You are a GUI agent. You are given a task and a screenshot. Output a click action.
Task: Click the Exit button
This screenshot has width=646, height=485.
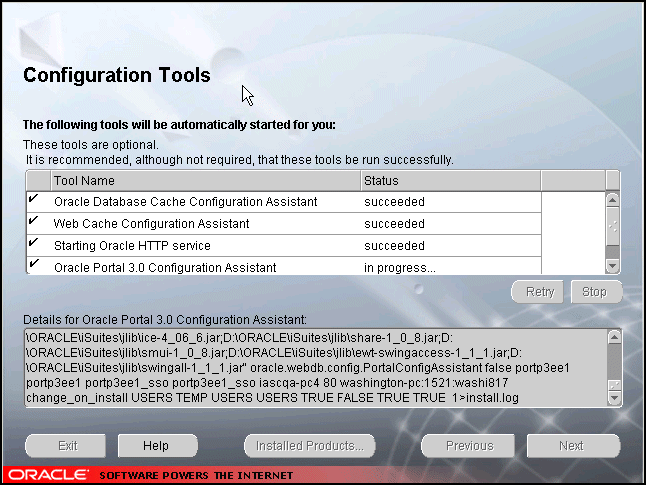pyautogui.click(x=66, y=445)
